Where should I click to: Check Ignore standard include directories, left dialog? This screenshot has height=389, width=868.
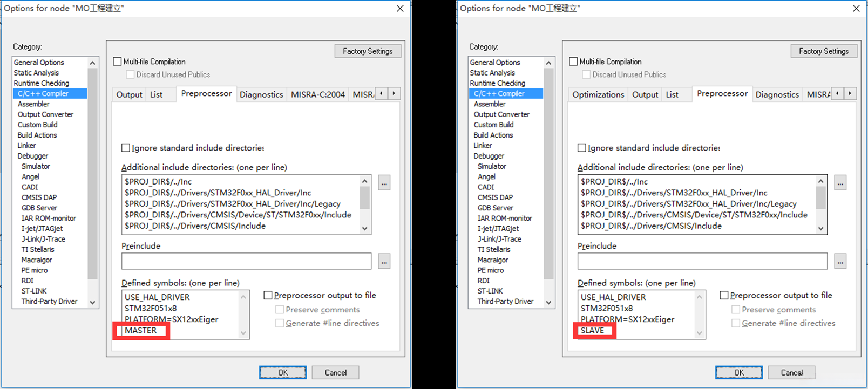(126, 148)
